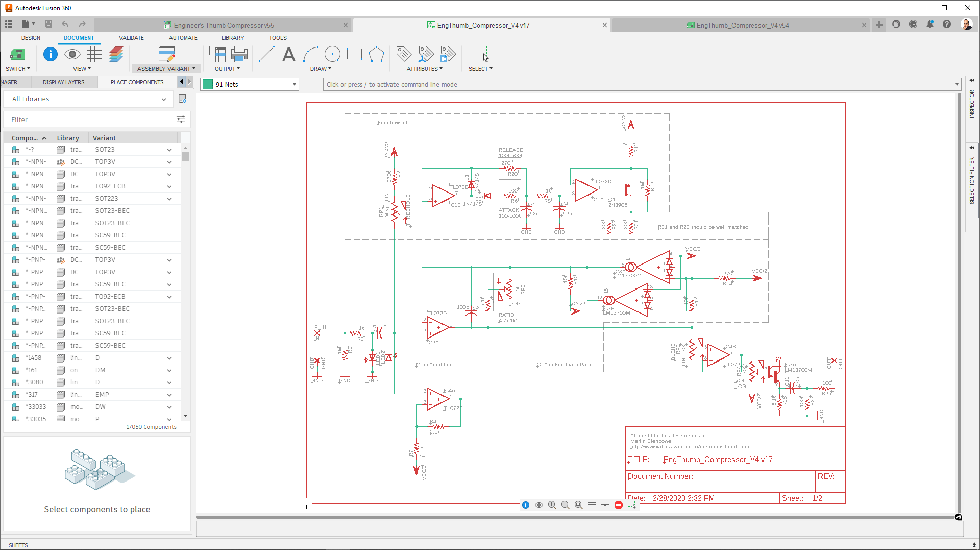Select the Circle draw tool
980x553 pixels.
[332, 54]
